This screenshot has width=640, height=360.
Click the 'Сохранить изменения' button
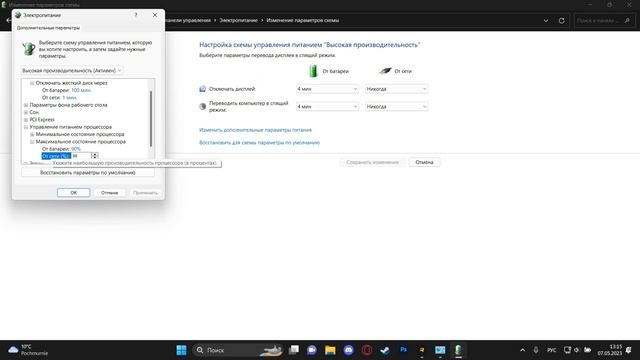click(373, 162)
